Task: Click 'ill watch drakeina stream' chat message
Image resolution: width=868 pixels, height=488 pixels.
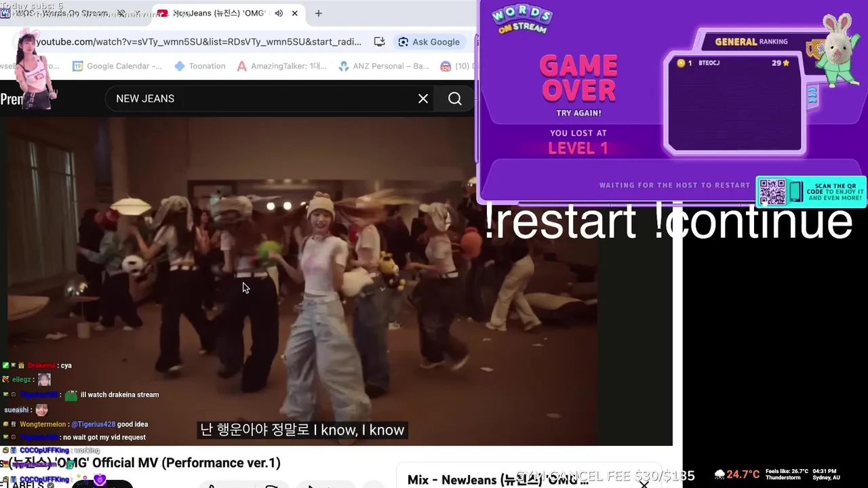Action: coord(119,394)
